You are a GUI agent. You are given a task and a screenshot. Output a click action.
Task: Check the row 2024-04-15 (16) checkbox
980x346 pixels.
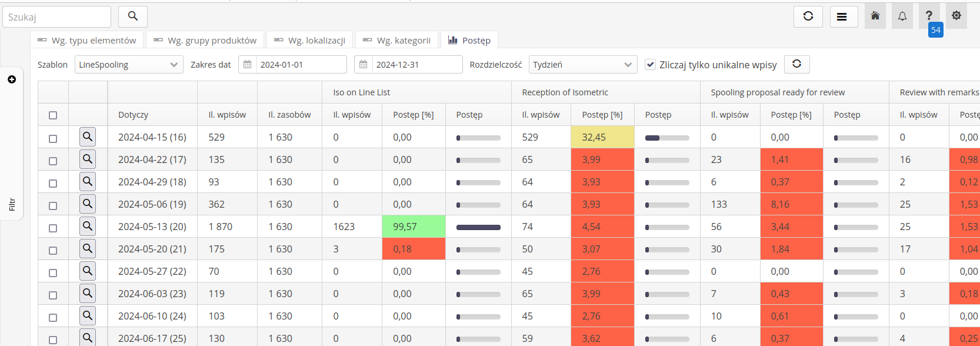(x=53, y=139)
